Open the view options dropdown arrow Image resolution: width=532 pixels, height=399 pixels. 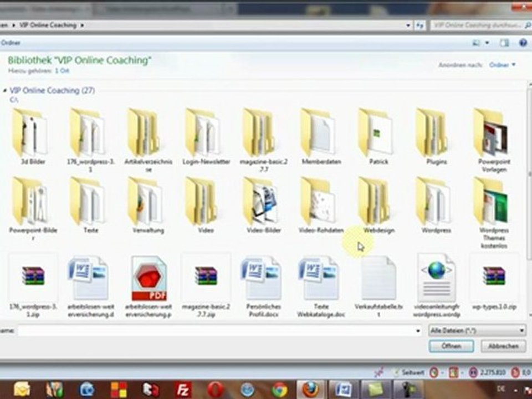487,43
